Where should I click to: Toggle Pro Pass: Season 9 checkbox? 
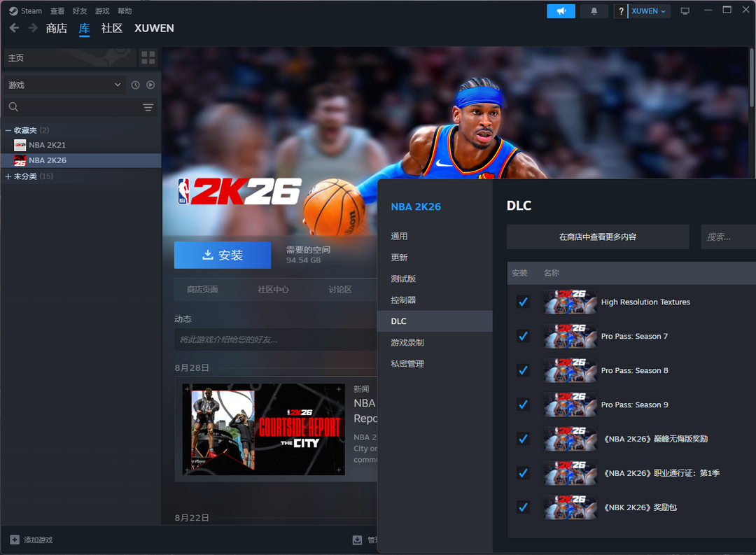523,405
